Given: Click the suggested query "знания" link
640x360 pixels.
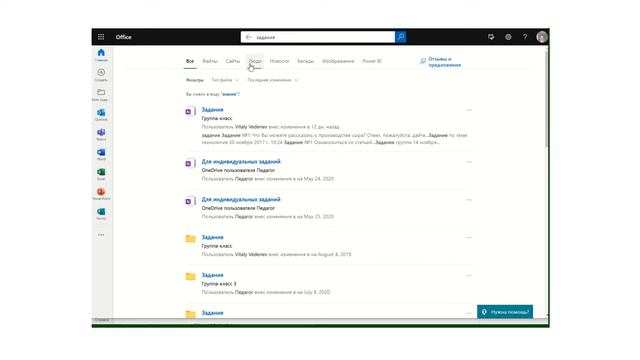Looking at the screenshot, I should (229, 94).
